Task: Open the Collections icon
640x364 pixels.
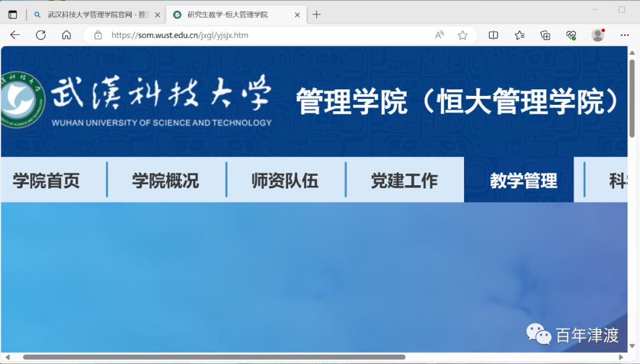Action: (x=545, y=35)
